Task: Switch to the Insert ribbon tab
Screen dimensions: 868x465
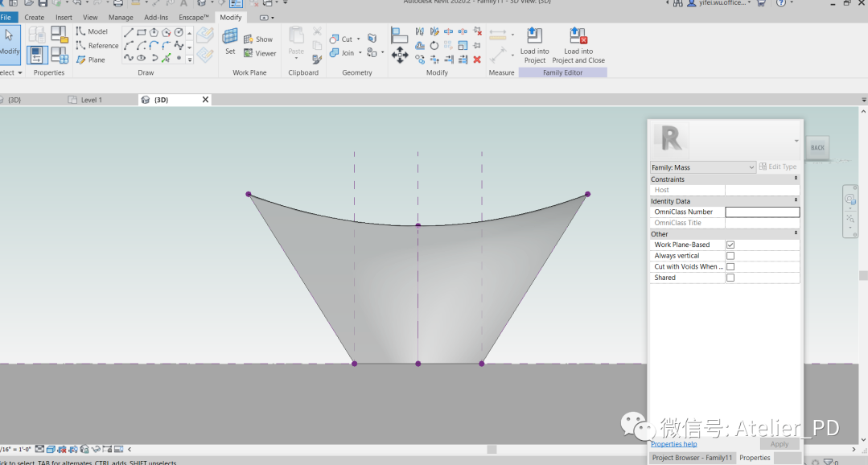Action: tap(64, 17)
